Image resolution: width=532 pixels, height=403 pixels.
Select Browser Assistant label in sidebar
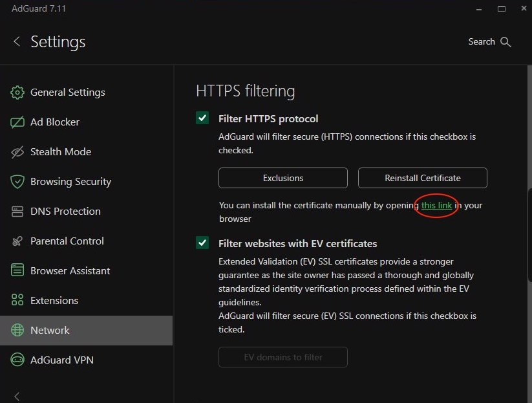(70, 270)
